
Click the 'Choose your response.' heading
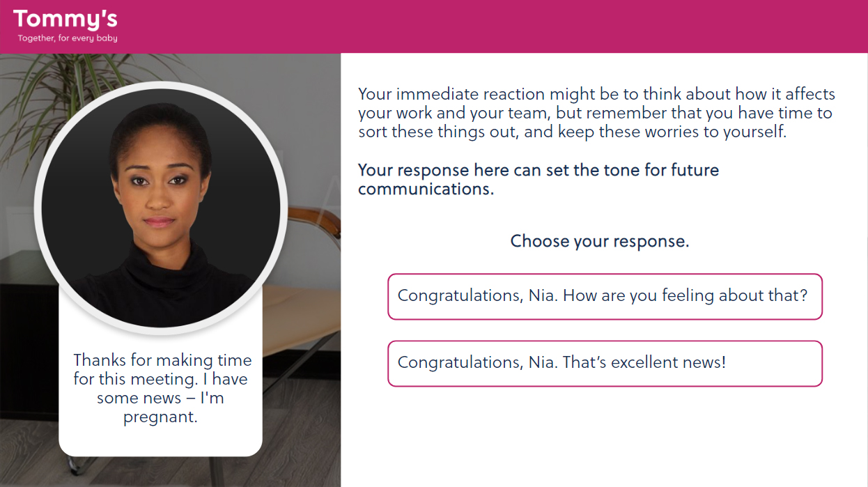pos(600,242)
